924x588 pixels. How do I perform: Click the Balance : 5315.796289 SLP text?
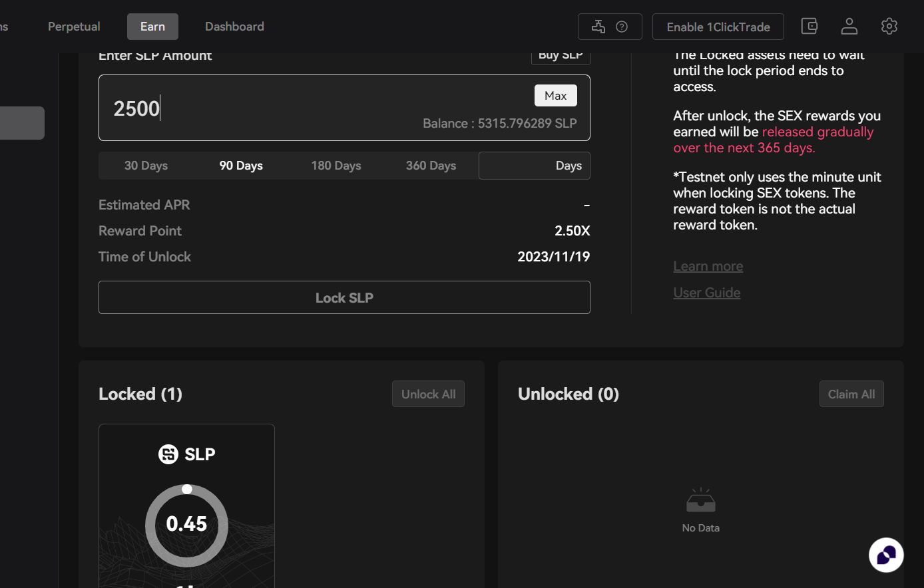tap(500, 124)
